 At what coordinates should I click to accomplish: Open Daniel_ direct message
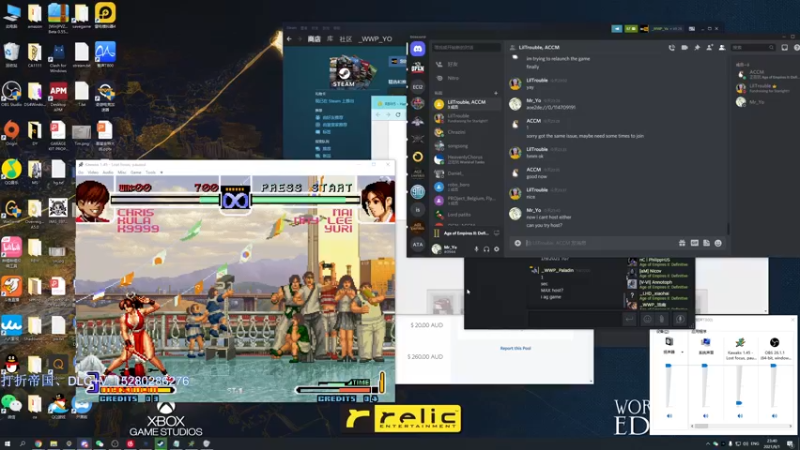pos(466,173)
